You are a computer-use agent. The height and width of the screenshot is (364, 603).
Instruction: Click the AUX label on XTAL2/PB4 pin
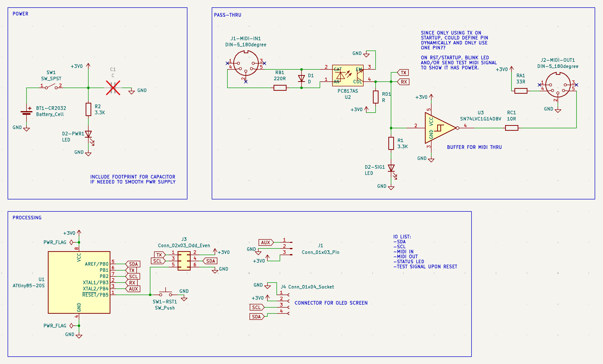click(133, 289)
